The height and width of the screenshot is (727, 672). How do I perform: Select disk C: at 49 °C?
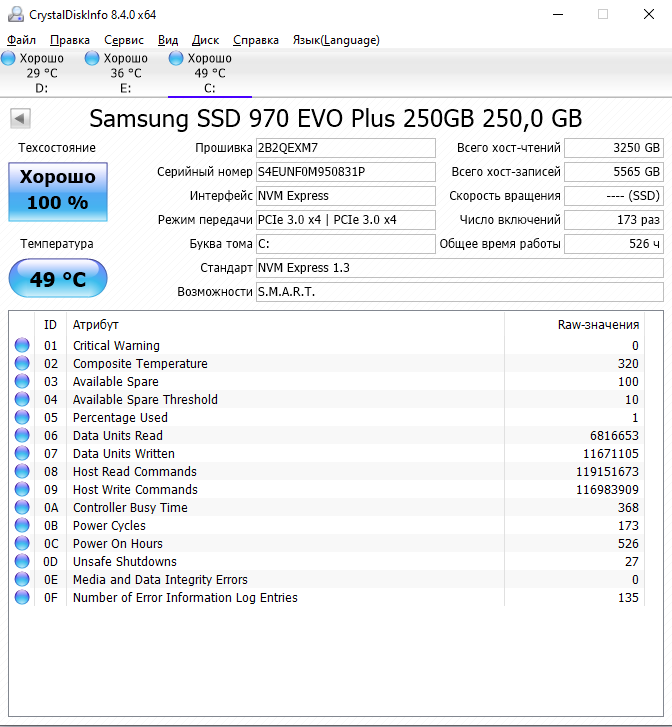click(210, 73)
